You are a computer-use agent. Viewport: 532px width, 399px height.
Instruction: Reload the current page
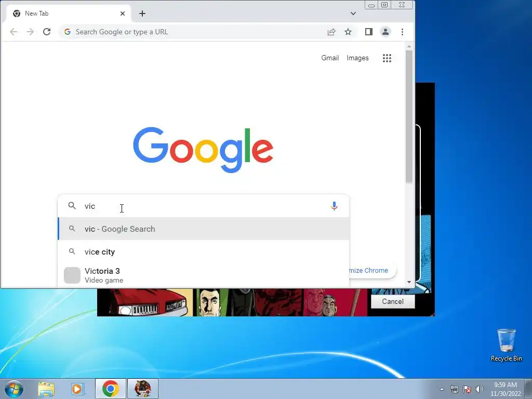[47, 32]
